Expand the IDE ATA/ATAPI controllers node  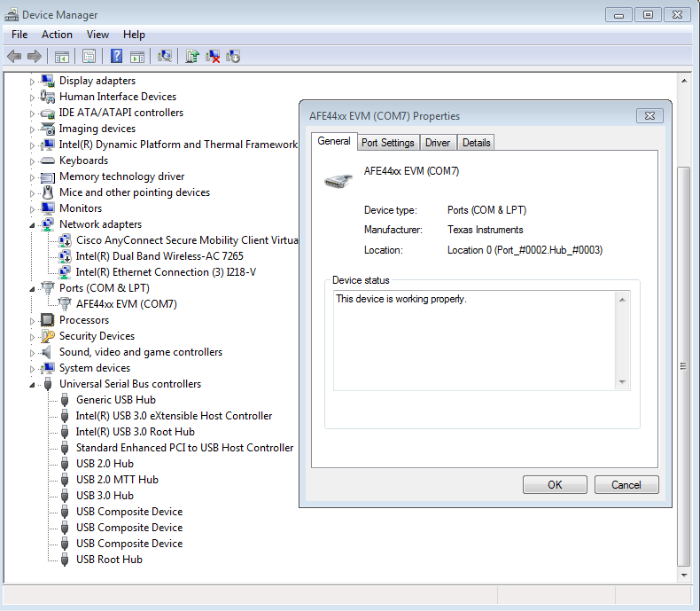(32, 114)
